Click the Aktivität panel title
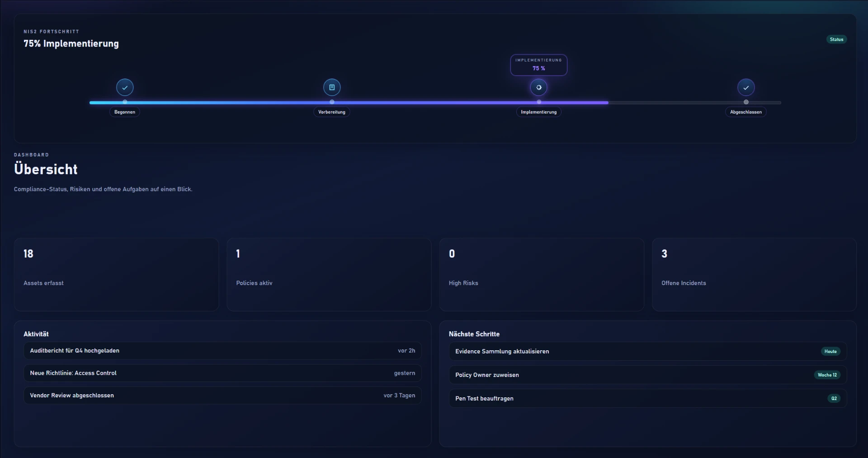This screenshot has height=458, width=868. click(36, 334)
